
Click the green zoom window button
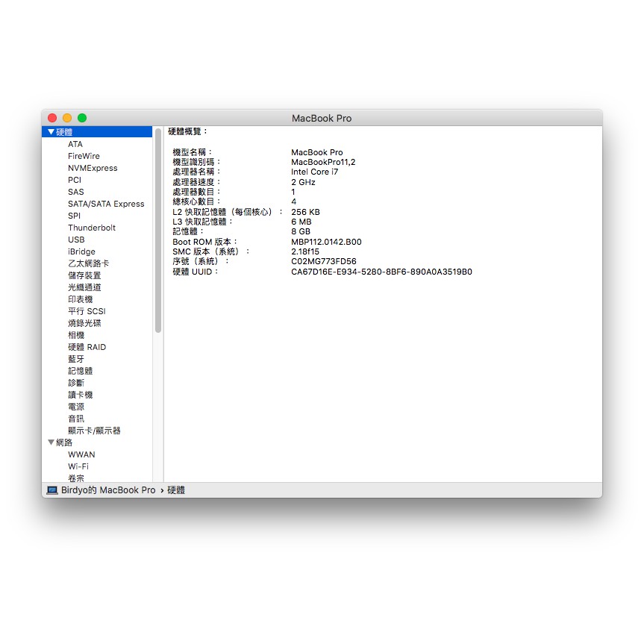coord(82,118)
